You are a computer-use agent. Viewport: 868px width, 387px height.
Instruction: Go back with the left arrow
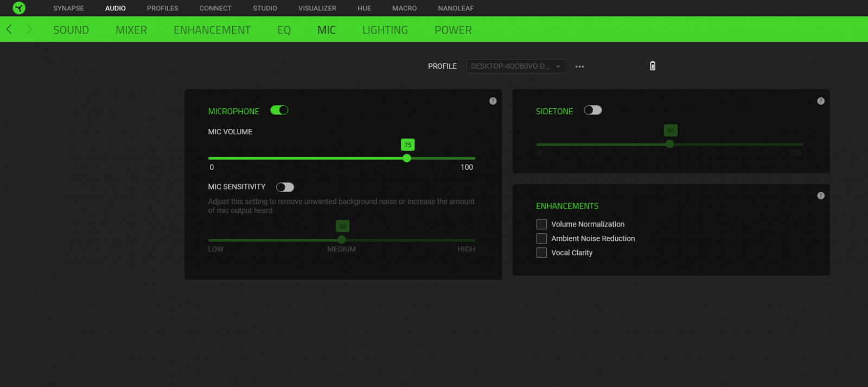tap(9, 29)
